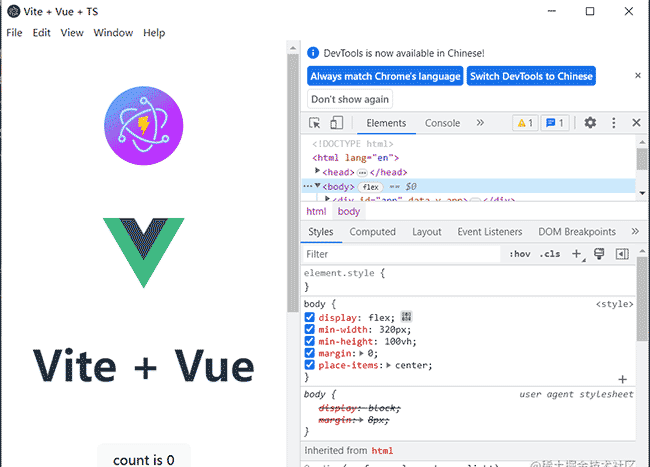650x467 pixels.
Task: Click the page's vertical scrollbar thumb
Action: pos(293,182)
